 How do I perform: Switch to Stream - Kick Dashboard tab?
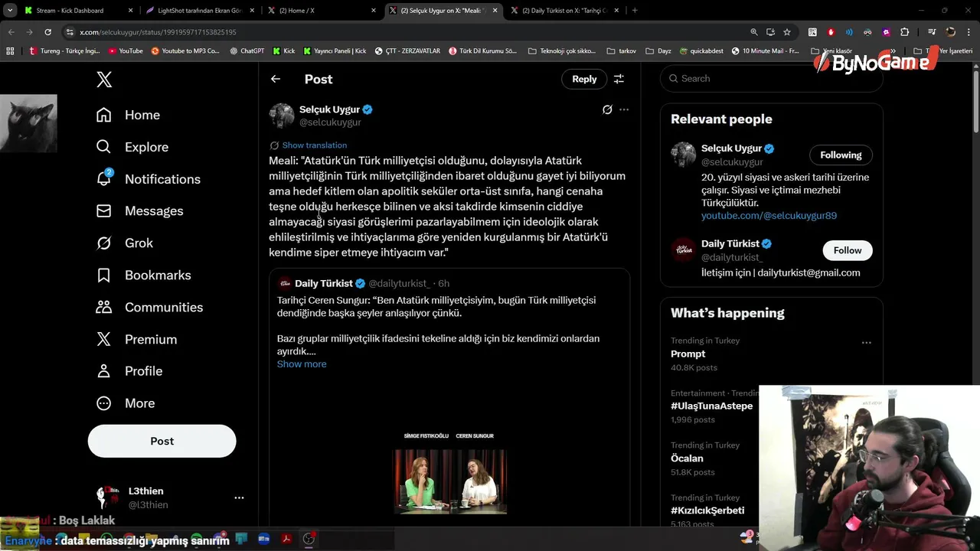point(78,11)
